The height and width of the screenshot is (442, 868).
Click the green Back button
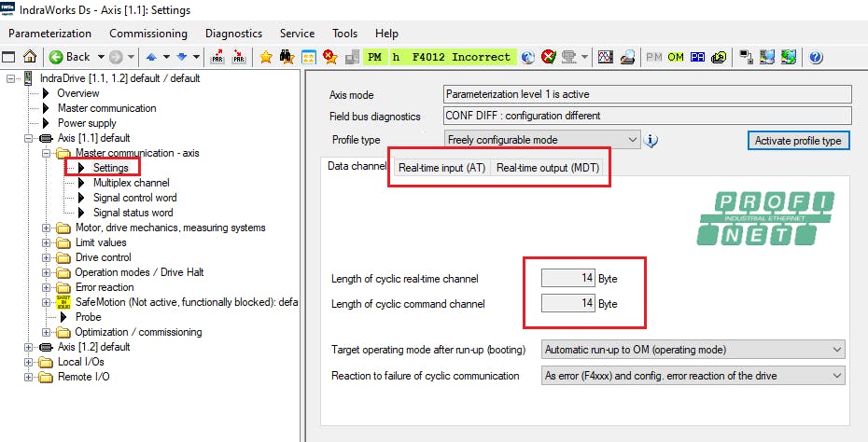70,57
